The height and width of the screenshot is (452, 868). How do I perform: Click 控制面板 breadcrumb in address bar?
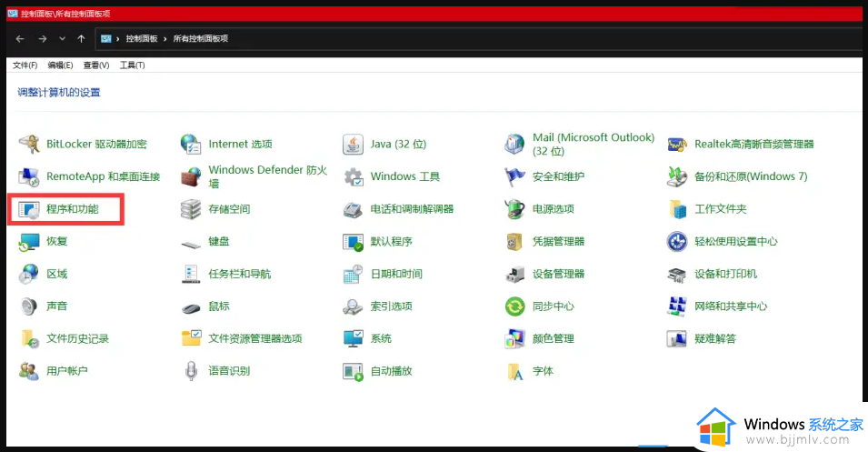coord(142,39)
